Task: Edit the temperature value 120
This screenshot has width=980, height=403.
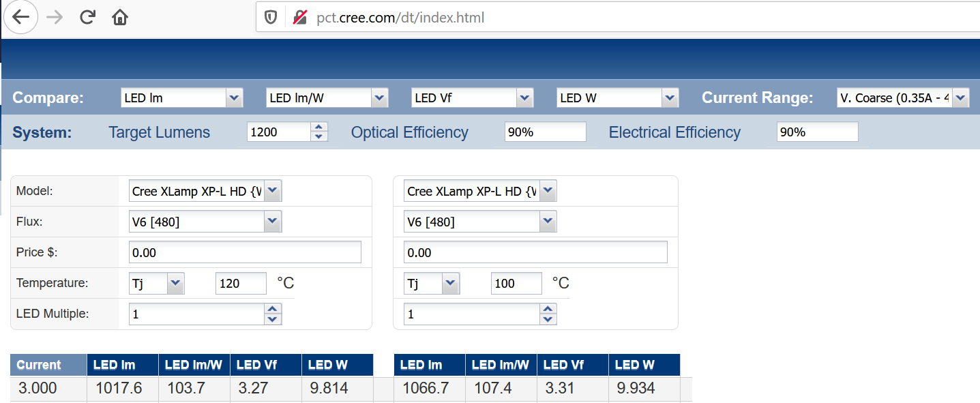Action: coord(241,283)
